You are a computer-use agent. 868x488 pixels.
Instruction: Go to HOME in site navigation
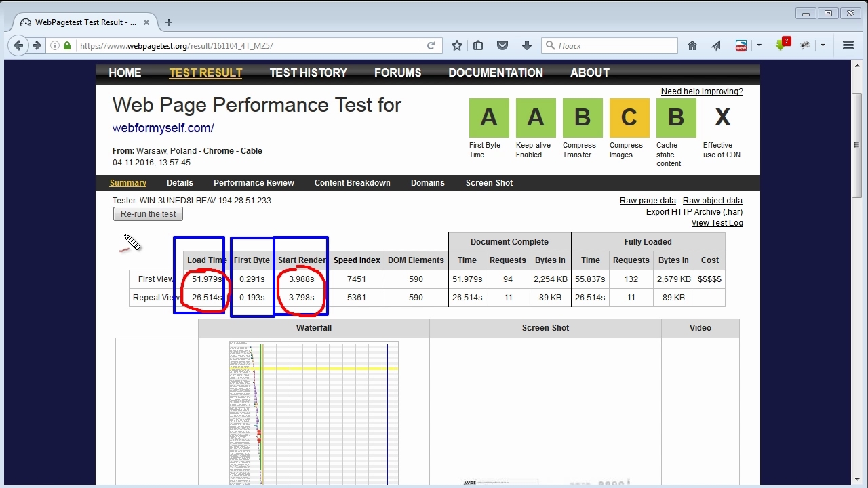125,73
